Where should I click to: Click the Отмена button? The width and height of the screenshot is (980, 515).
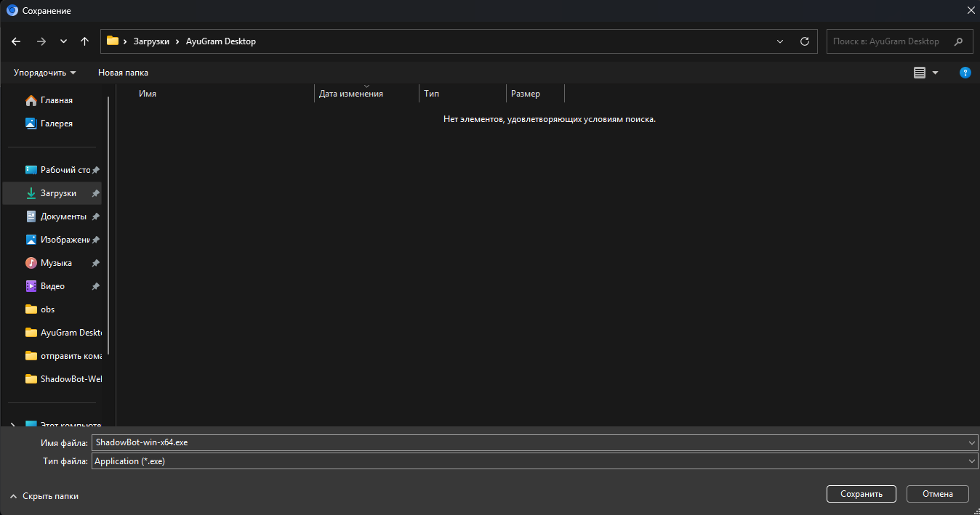[x=938, y=494]
